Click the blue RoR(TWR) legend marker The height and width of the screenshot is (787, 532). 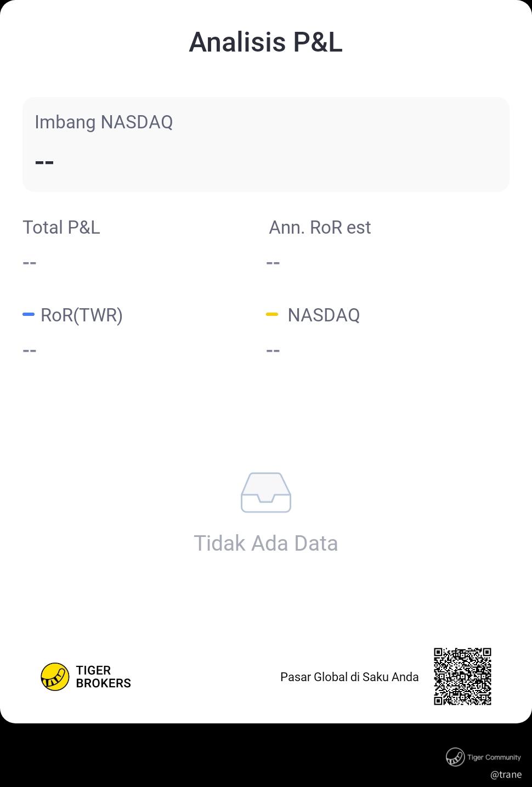(x=29, y=314)
